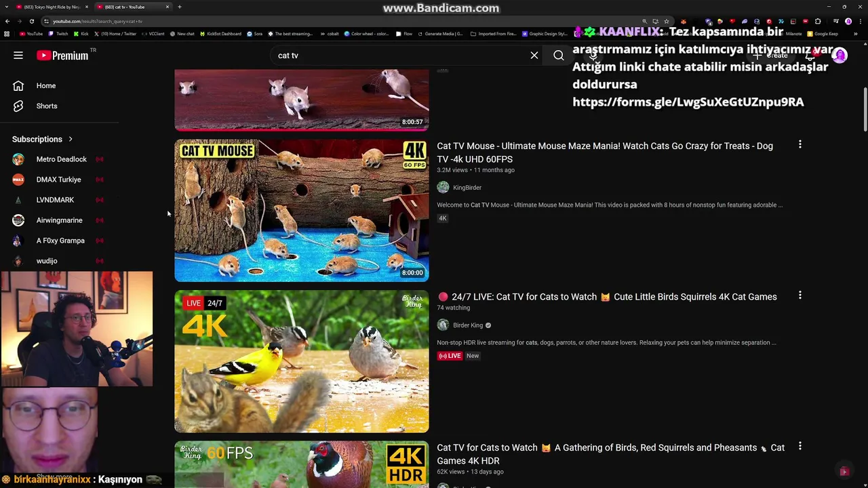The width and height of the screenshot is (868, 488).
Task: Reload the page with refresh icon
Action: 31,21
